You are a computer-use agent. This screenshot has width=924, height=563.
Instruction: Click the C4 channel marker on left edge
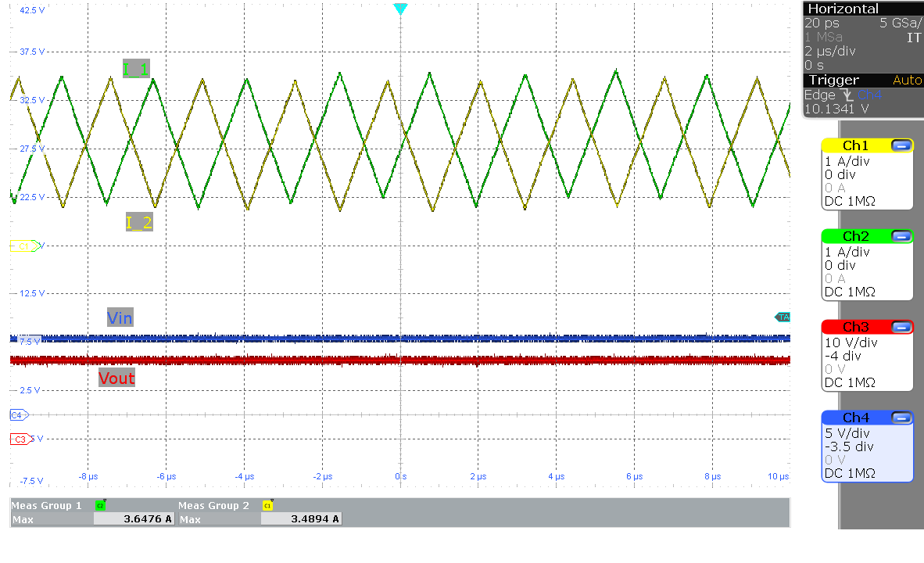tap(16, 415)
